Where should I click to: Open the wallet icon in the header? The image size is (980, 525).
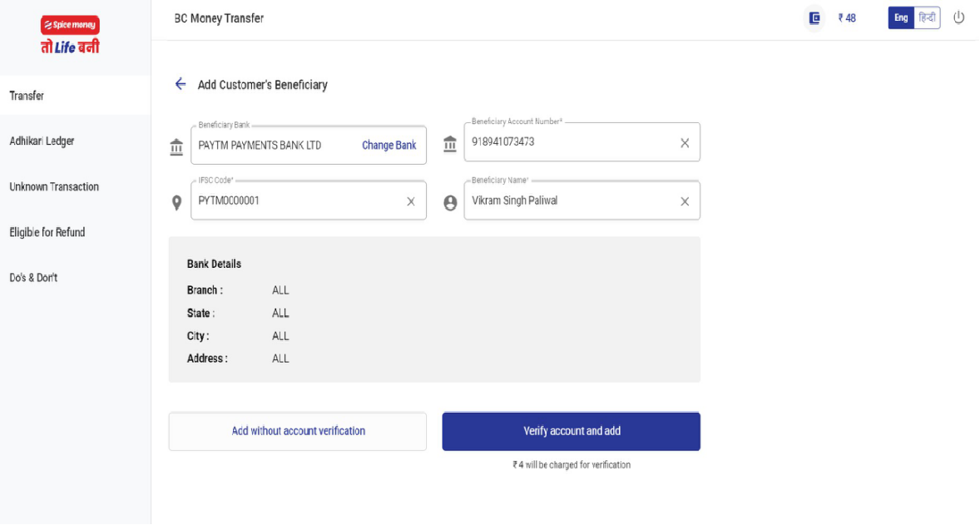[x=814, y=18]
